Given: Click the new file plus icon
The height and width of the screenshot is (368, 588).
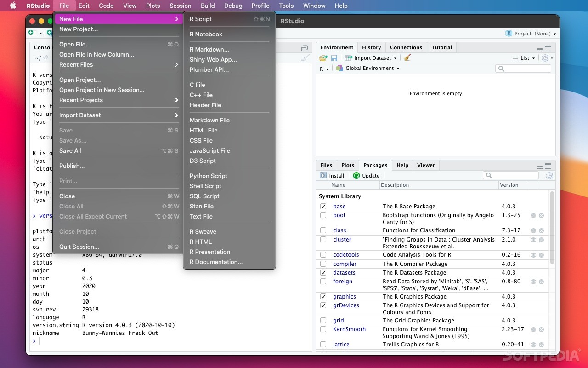Looking at the screenshot, I should [31, 33].
